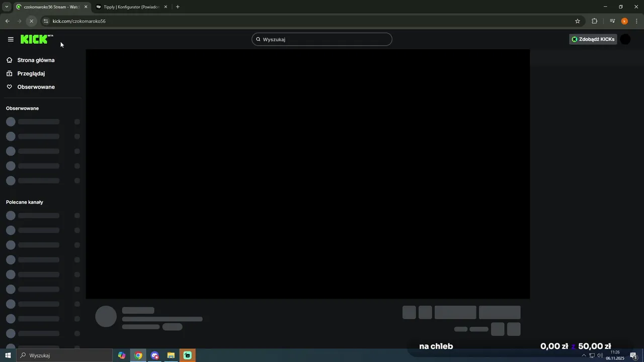
Task: Click the 'na chleb' goal label
Action: click(x=436, y=346)
